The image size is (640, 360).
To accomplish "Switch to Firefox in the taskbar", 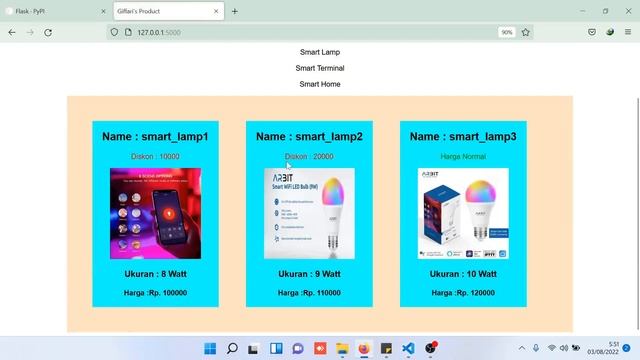I will [364, 349].
